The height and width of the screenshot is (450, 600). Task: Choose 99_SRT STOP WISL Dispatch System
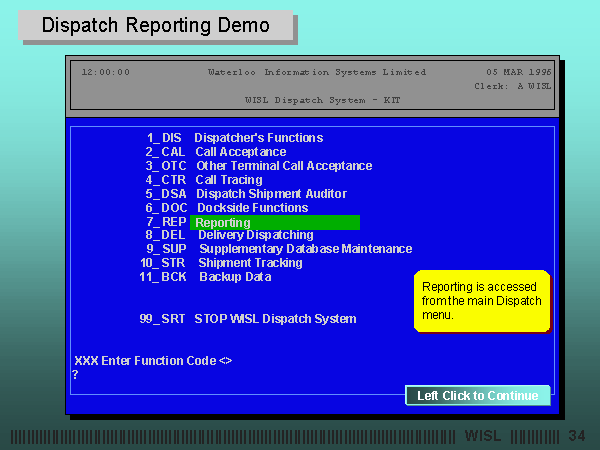[248, 319]
